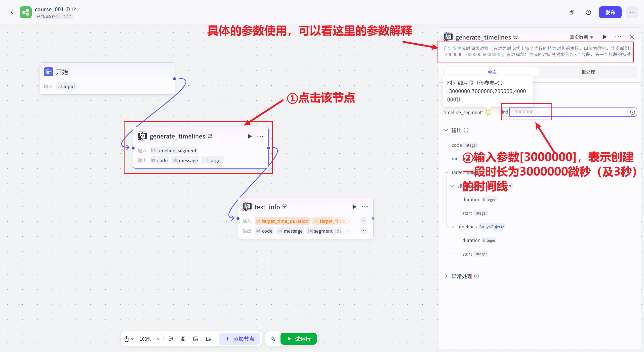
Task: Click the info icon beside 输出 heading
Action: (466, 130)
